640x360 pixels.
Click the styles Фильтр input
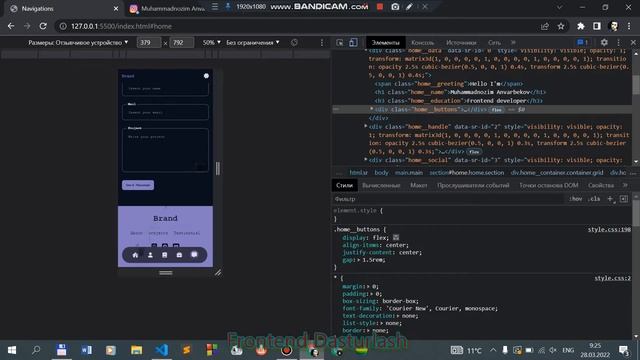click(x=447, y=199)
